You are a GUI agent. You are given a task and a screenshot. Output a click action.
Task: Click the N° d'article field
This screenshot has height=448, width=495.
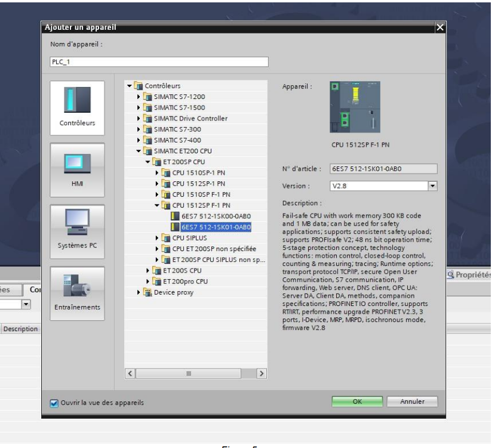383,169
